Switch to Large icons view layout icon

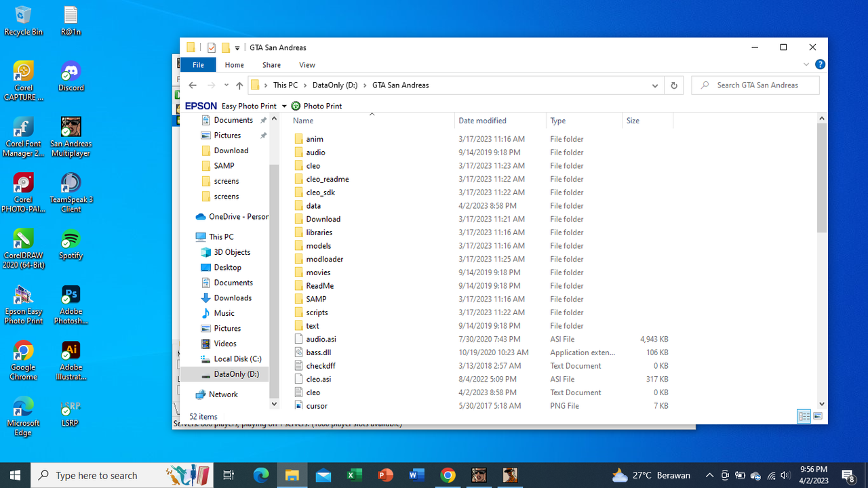(818, 416)
